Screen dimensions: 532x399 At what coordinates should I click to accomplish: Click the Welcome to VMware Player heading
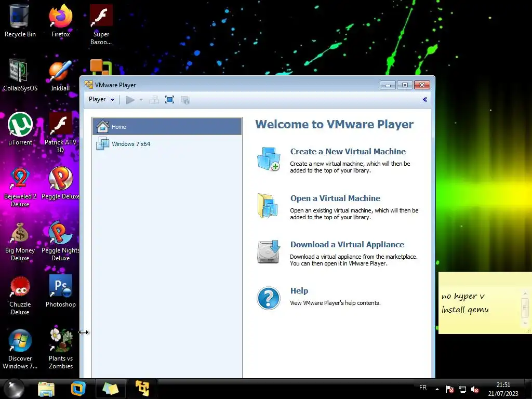[334, 124]
